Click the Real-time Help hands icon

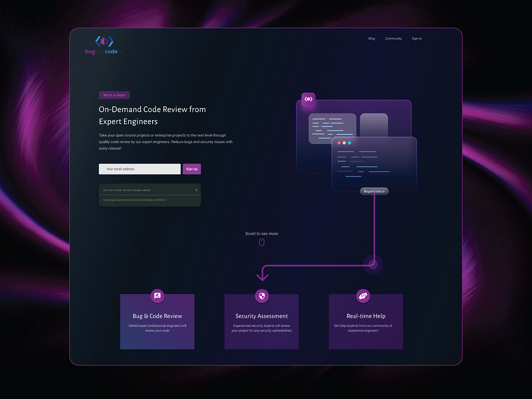(x=363, y=296)
